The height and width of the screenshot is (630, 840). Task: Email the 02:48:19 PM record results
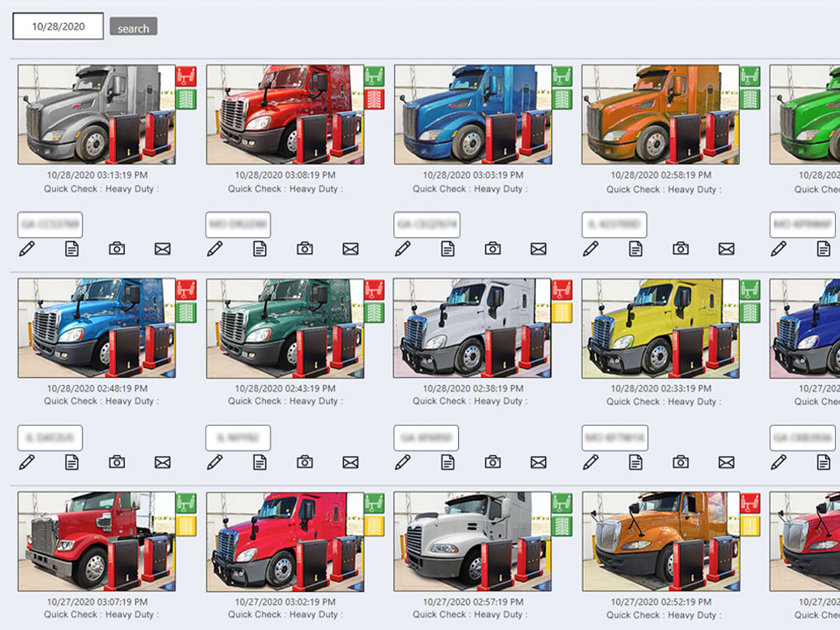pos(163,462)
